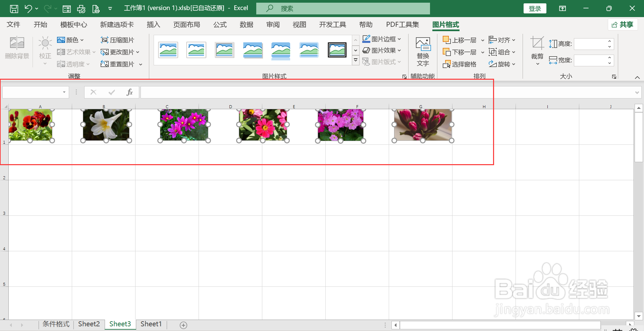Click the Save icon in quick access toolbar
The height and width of the screenshot is (331, 644).
pos(14,9)
